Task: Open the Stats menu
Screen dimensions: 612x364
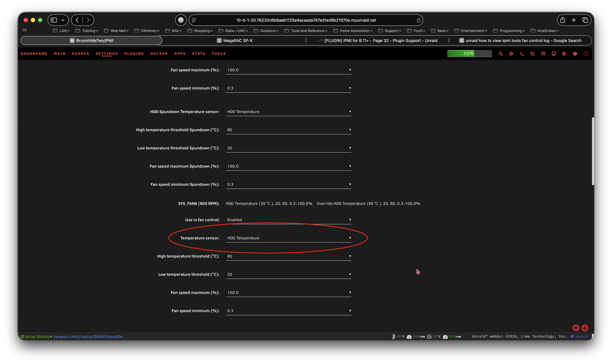Action: coord(199,54)
